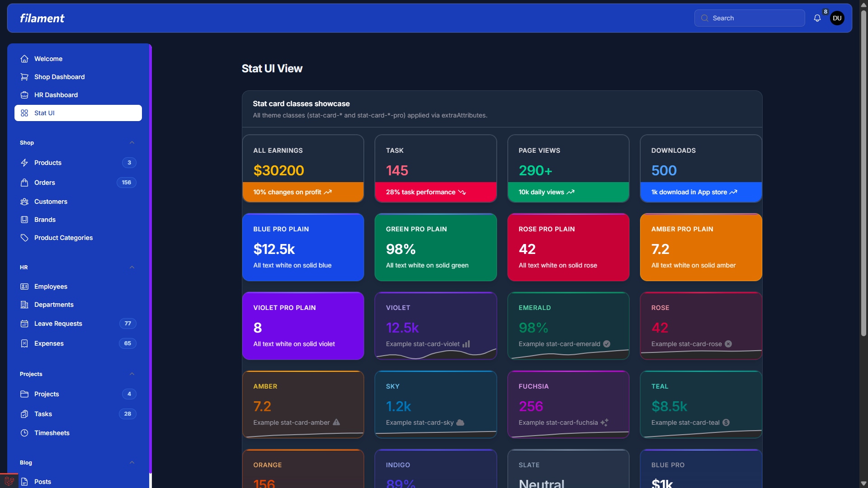The width and height of the screenshot is (868, 488).
Task: Click the Projects folder icon
Action: coord(24,394)
